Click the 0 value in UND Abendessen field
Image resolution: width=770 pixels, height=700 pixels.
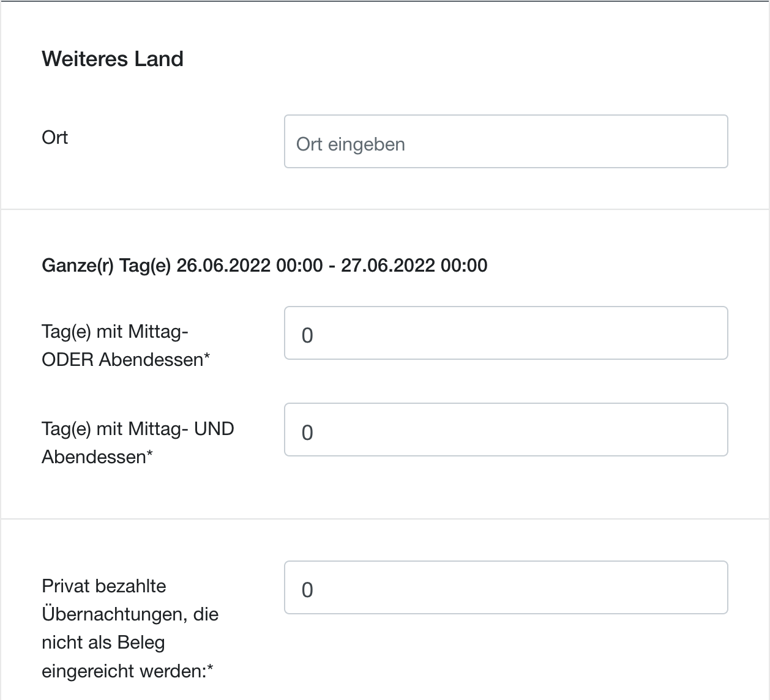(x=307, y=433)
